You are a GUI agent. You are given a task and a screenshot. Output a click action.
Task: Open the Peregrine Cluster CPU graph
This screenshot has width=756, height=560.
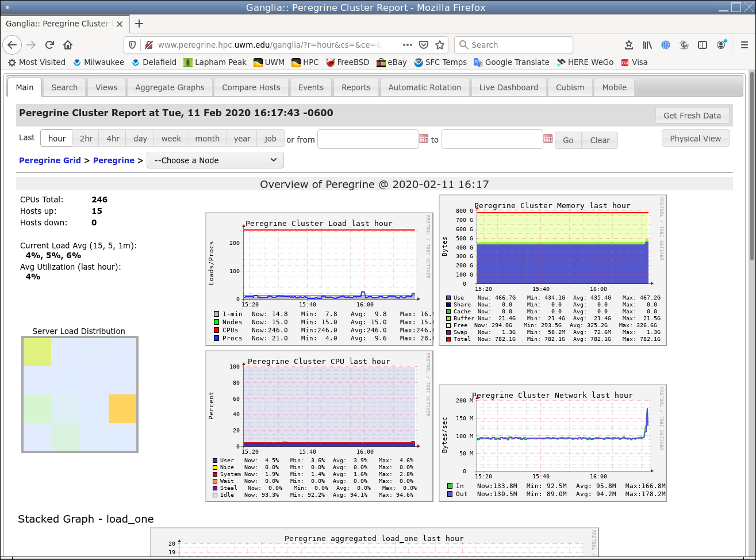click(319, 426)
